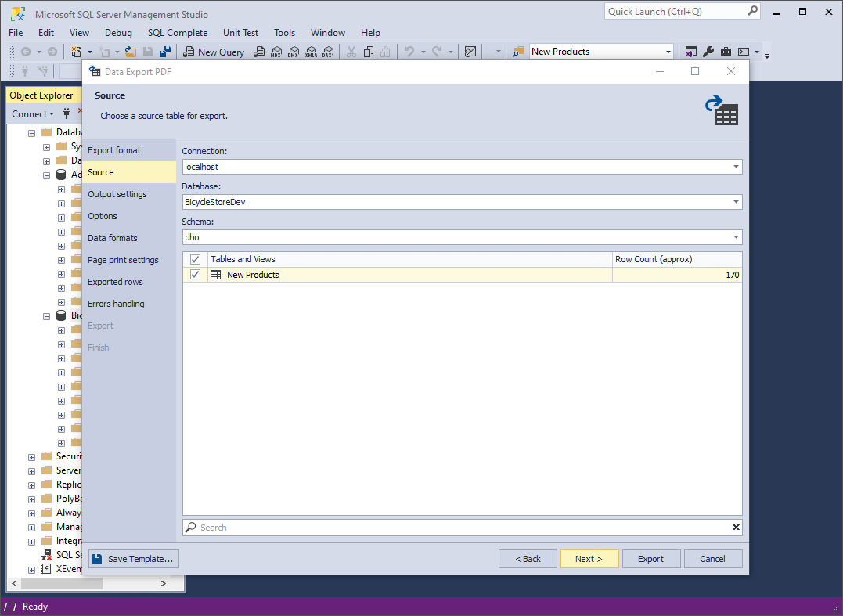Image resolution: width=843 pixels, height=616 pixels.
Task: Create a new XMLA query
Action: tap(312, 52)
